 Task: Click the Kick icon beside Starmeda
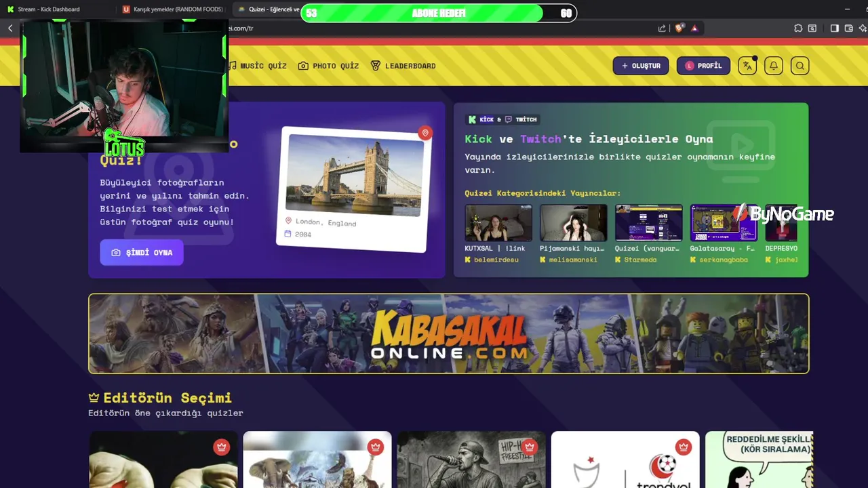(618, 260)
